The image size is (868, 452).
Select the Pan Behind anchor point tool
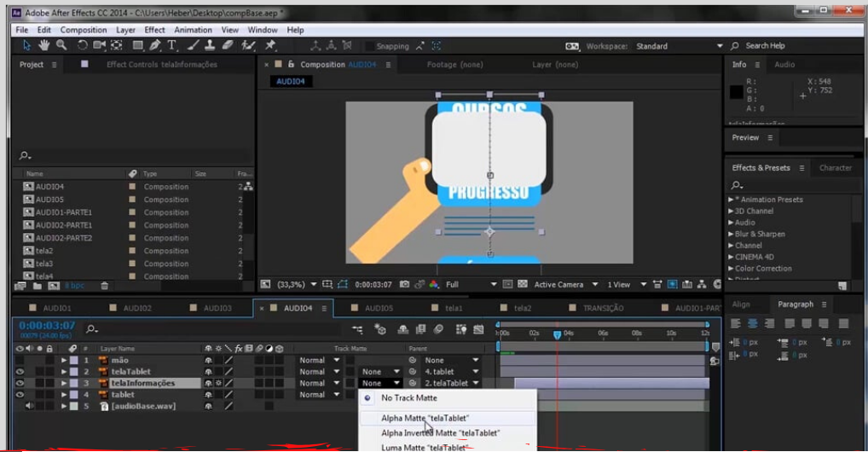pyautogui.click(x=117, y=45)
